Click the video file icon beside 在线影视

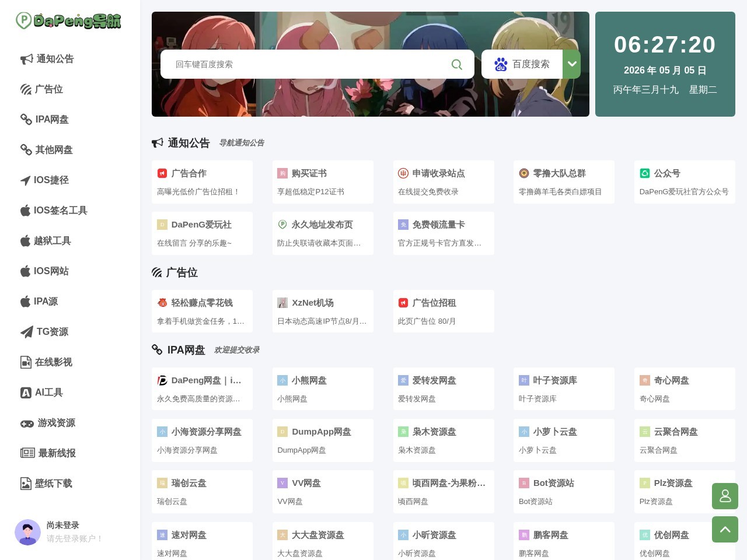coord(26,362)
